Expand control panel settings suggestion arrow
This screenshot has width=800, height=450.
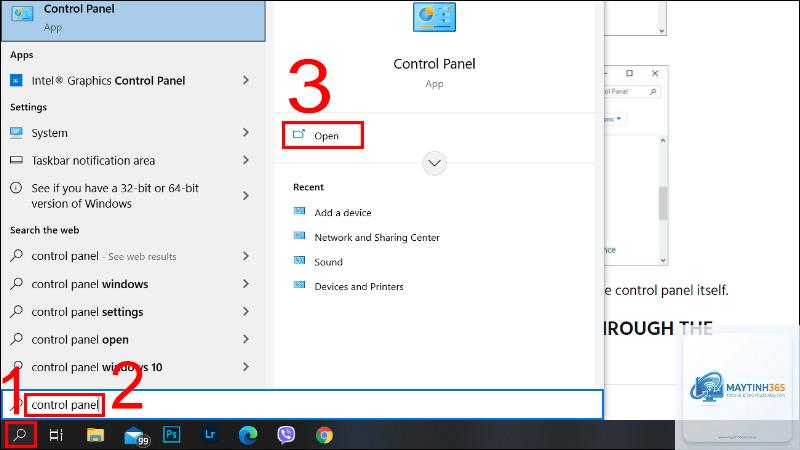pos(246,311)
